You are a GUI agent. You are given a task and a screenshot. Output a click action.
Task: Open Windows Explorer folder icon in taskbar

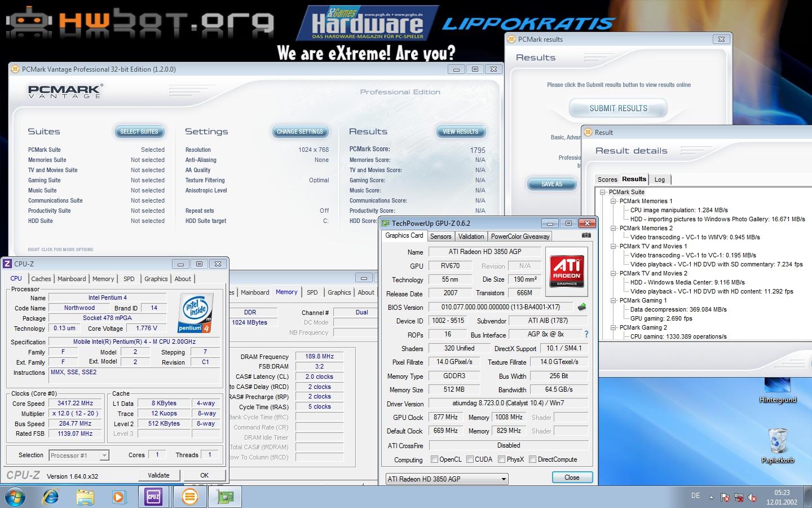click(85, 497)
